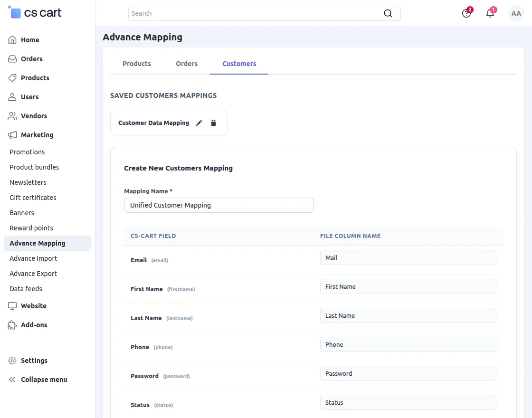Click the Users person icon in sidebar
The image size is (532, 418).
click(12, 97)
